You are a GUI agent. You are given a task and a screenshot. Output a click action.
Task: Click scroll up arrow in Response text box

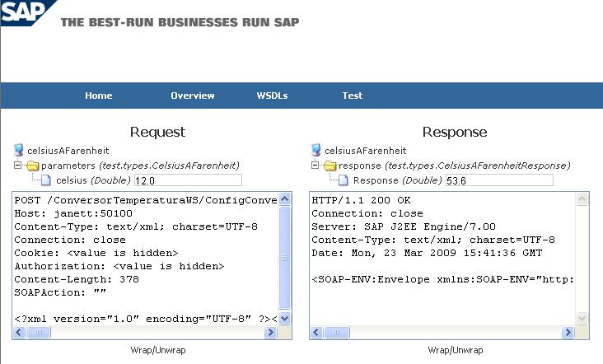click(582, 199)
